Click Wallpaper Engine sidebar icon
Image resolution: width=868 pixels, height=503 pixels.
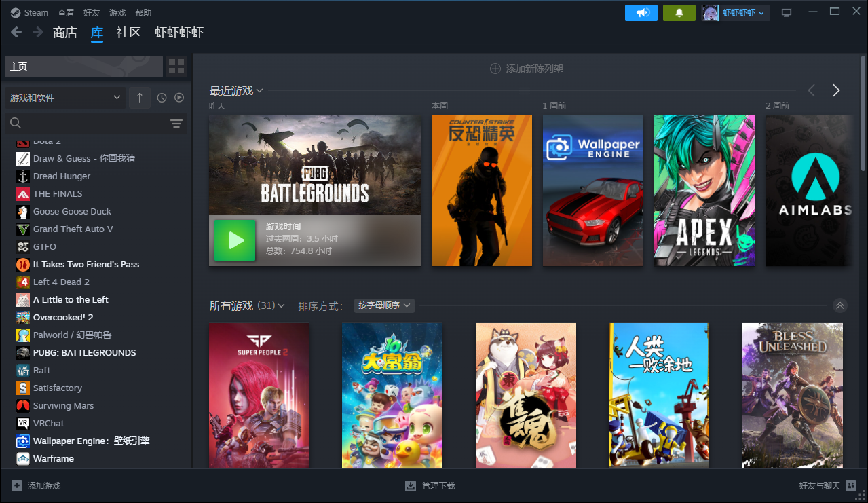[23, 441]
